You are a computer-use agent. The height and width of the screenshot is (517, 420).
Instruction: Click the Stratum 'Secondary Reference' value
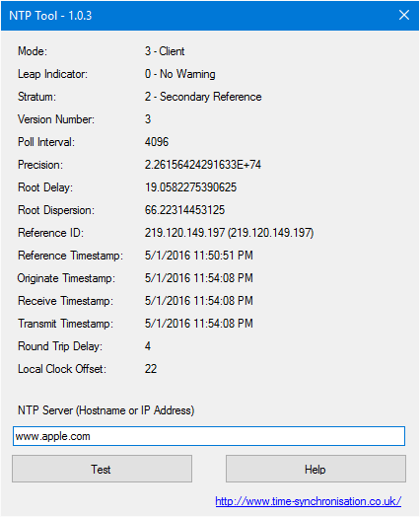[x=203, y=97]
